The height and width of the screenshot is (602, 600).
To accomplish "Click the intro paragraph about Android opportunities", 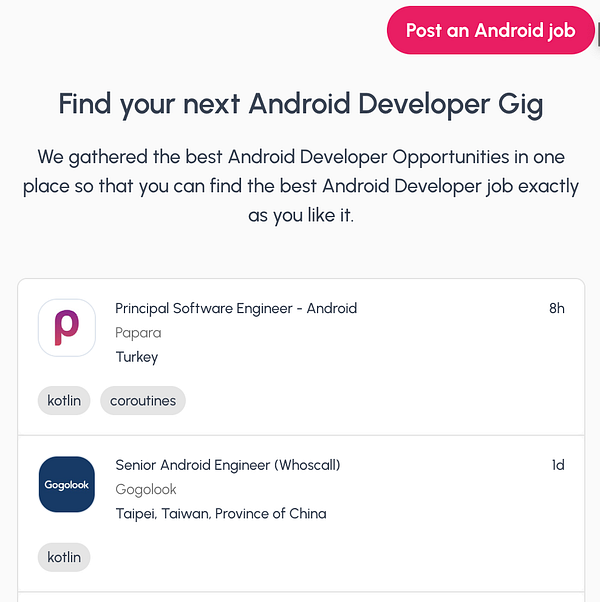I will [x=300, y=186].
